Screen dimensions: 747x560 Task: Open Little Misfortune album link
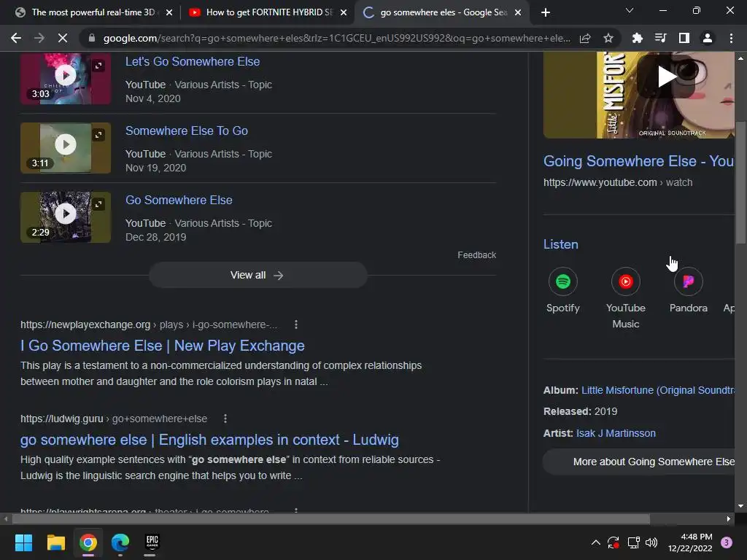657,391
